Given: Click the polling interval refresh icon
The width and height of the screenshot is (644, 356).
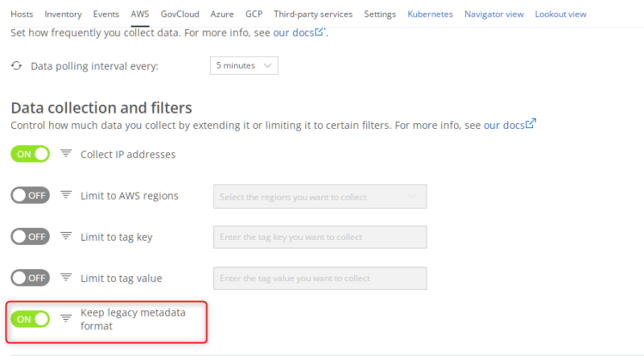Looking at the screenshot, I should (x=17, y=66).
